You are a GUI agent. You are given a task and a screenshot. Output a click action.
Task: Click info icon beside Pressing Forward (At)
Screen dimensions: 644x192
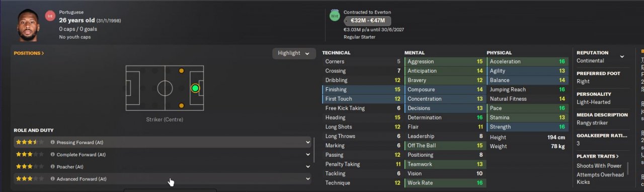(53, 143)
